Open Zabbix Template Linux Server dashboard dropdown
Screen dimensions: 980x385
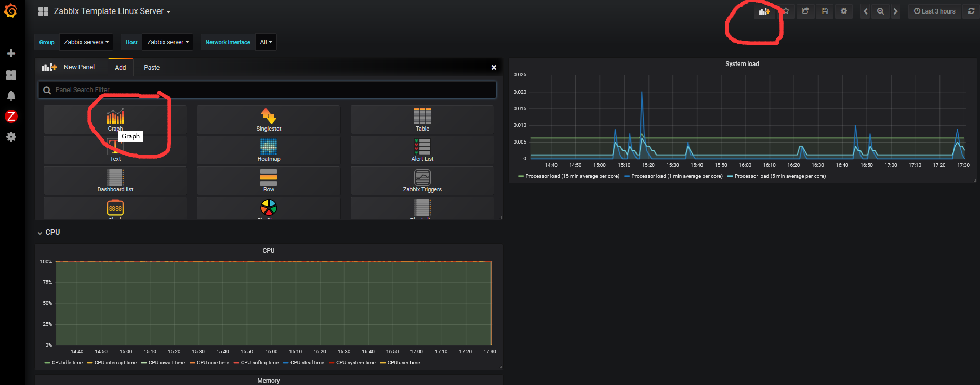[x=112, y=11]
